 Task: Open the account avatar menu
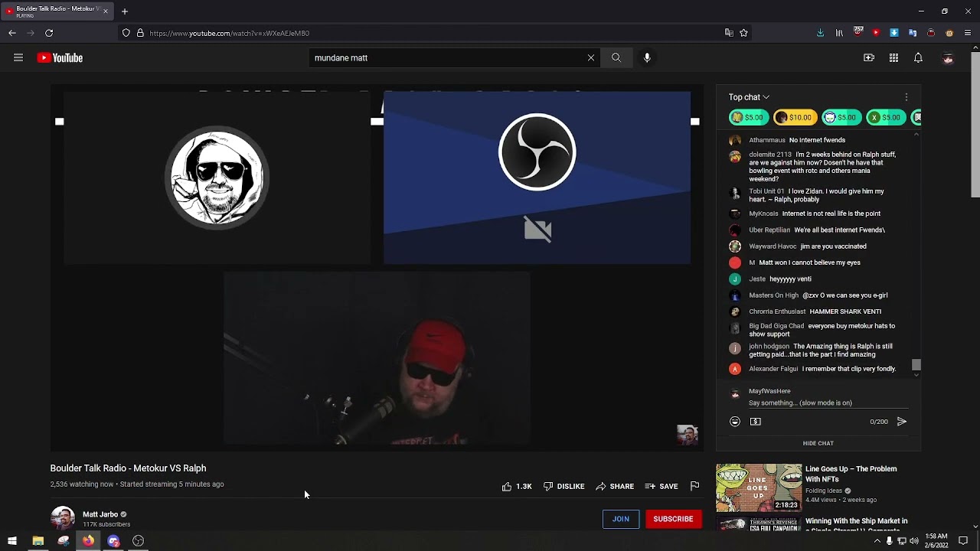tap(948, 58)
